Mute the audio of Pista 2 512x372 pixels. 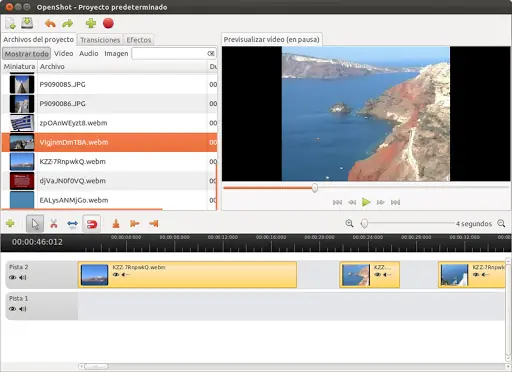click(23, 277)
